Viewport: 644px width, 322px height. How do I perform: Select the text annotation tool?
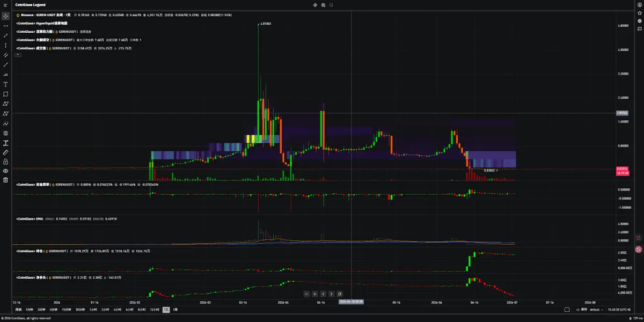point(5,84)
